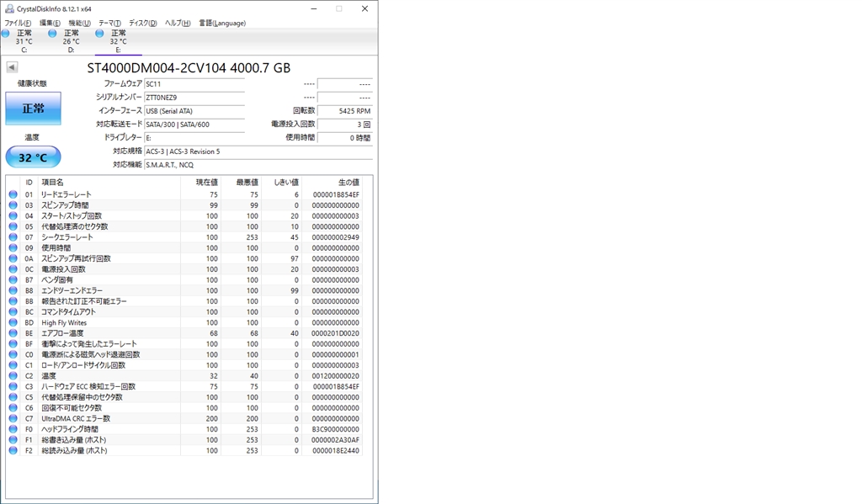
Task: Click status icon for コマンドタイムアウト row
Action: click(x=13, y=311)
